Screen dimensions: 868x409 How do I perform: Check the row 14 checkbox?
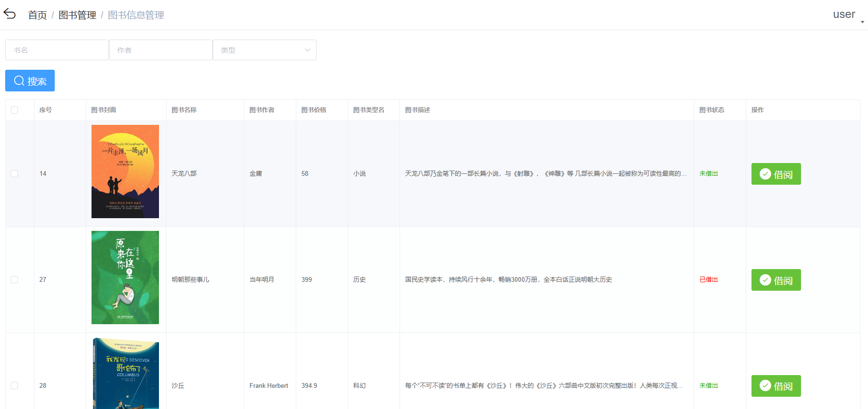point(15,174)
